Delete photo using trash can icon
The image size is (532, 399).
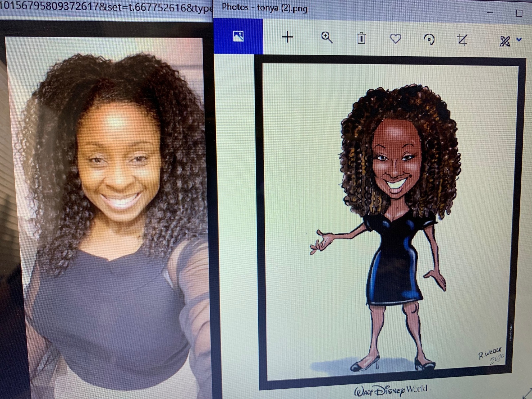(361, 38)
